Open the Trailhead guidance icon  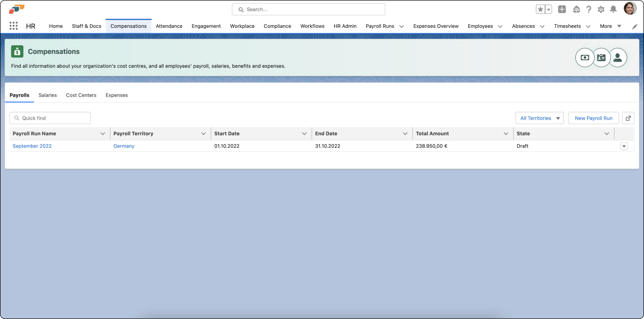[576, 9]
